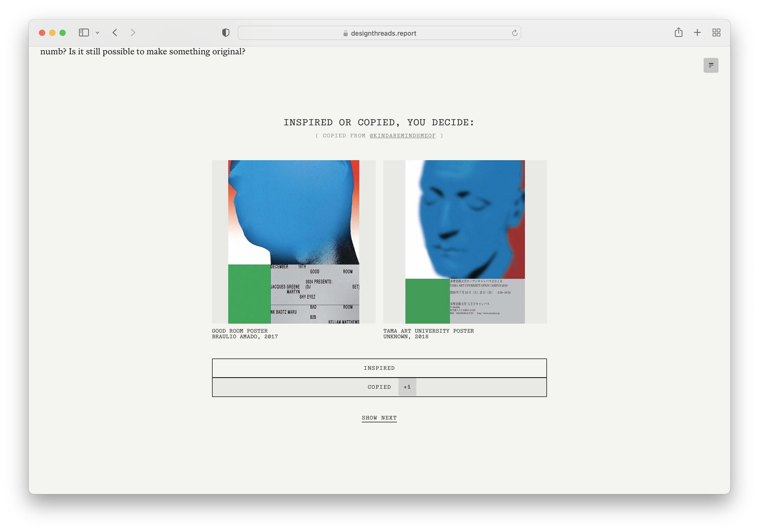The image size is (759, 532).
Task: Click the caption 'BRAULIO AMADO, 2017'
Action: 245,337
